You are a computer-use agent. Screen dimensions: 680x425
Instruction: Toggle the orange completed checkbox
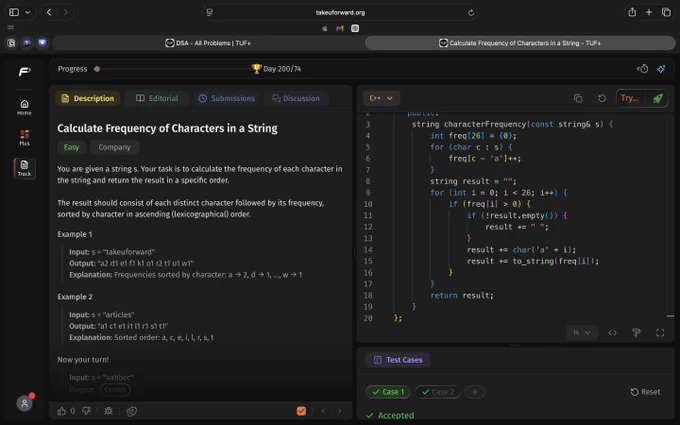[301, 411]
